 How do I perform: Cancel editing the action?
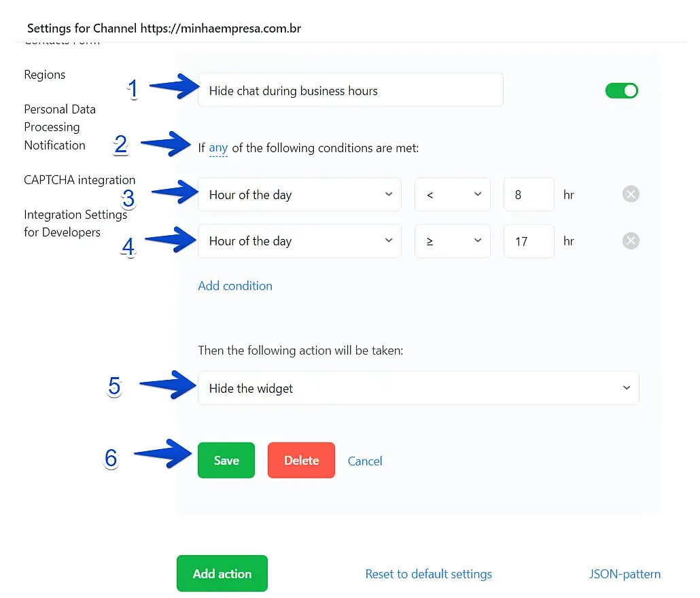tap(365, 461)
